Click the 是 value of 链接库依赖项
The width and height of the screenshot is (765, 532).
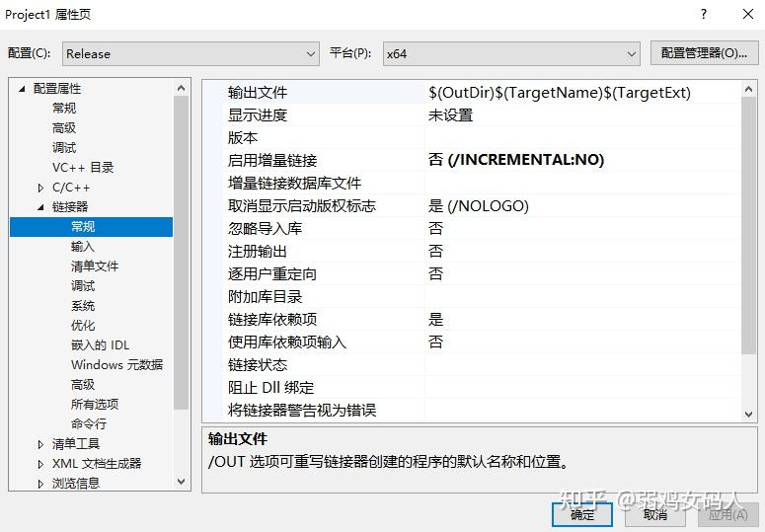(435, 320)
